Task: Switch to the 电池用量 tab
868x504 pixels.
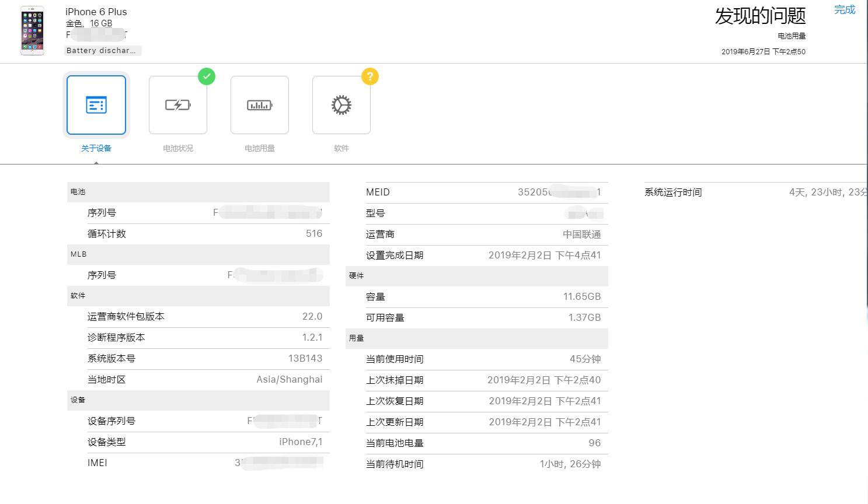Action: (259, 148)
